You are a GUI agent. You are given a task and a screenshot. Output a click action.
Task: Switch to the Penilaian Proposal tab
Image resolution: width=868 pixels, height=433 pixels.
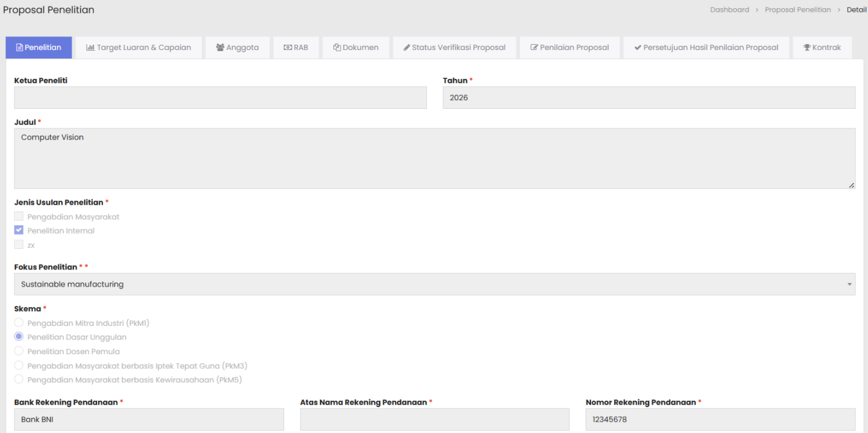[x=569, y=48]
